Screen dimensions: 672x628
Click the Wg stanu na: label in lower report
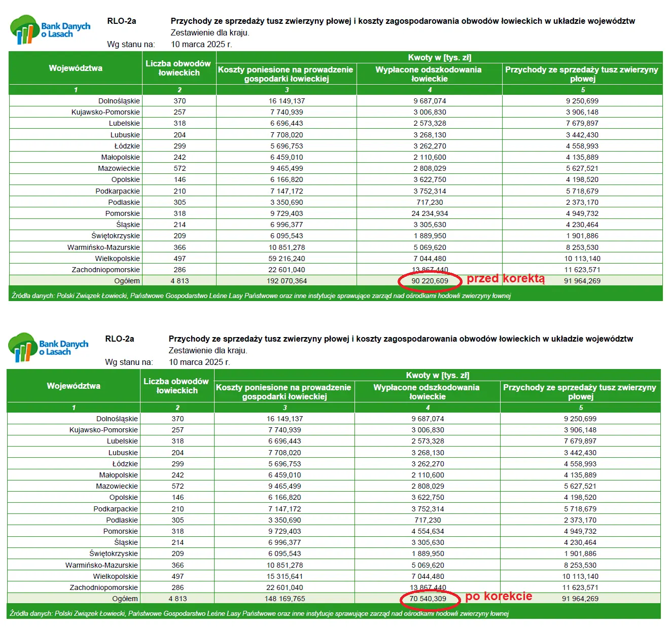point(129,362)
